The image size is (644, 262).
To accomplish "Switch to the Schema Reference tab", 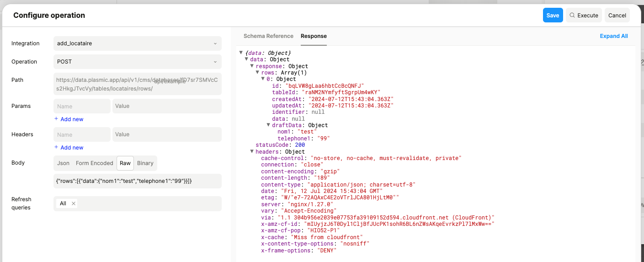I will pyautogui.click(x=268, y=36).
